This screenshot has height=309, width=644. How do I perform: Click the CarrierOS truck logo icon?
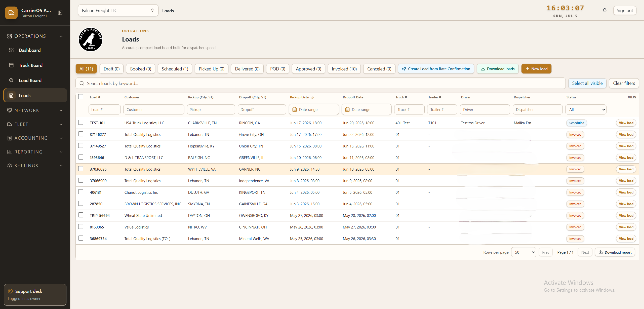coord(11,13)
